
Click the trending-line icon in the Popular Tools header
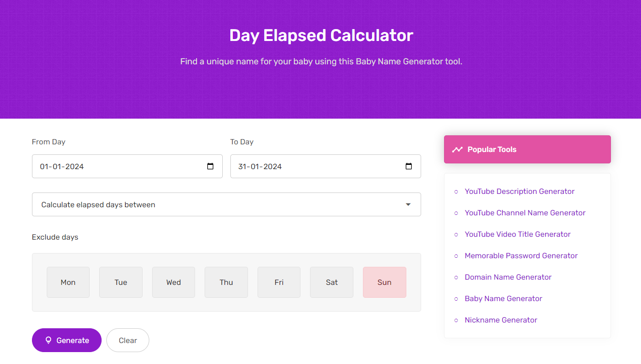pos(458,149)
